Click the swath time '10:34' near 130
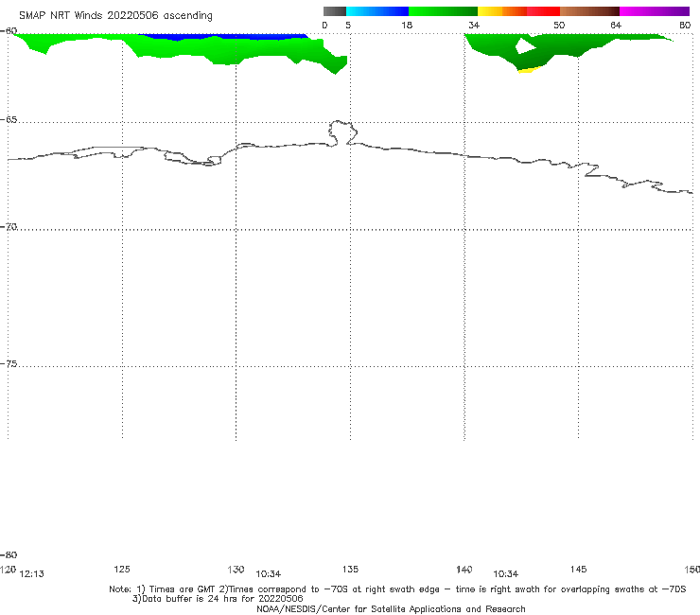 [269, 574]
